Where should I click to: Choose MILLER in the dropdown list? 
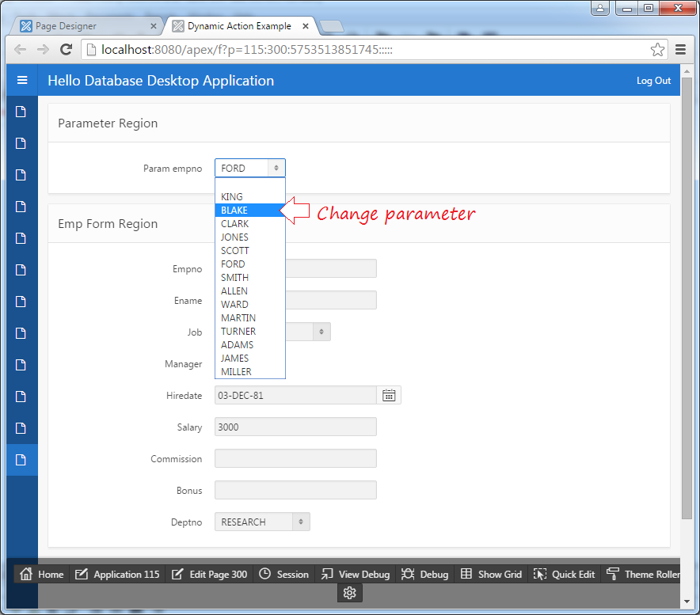(x=236, y=372)
